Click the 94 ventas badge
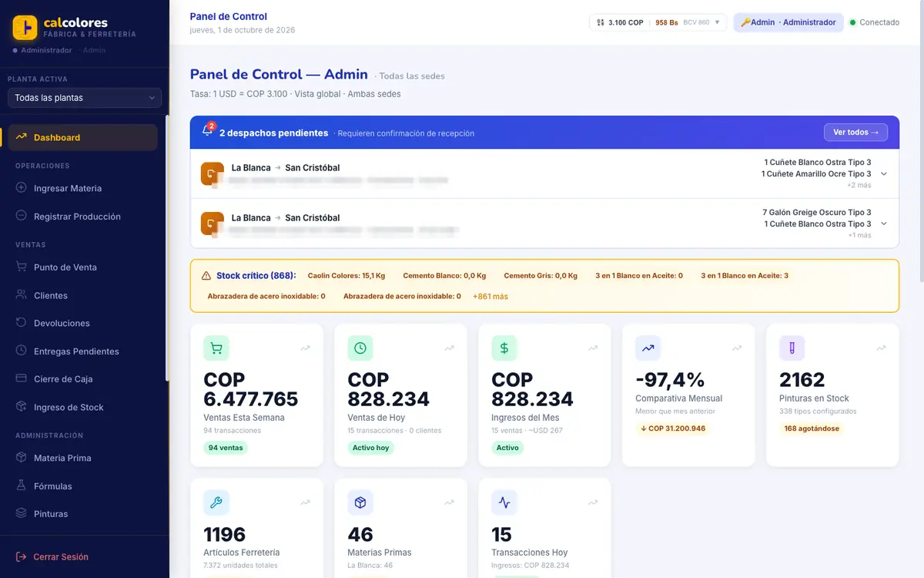Screen dimensions: 924x578 (226, 448)
